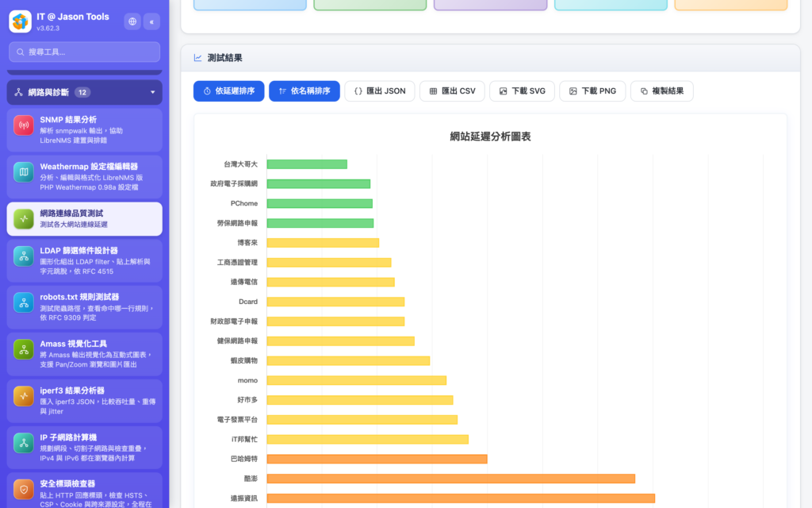Click the 好市多 latency bar

coord(360,400)
